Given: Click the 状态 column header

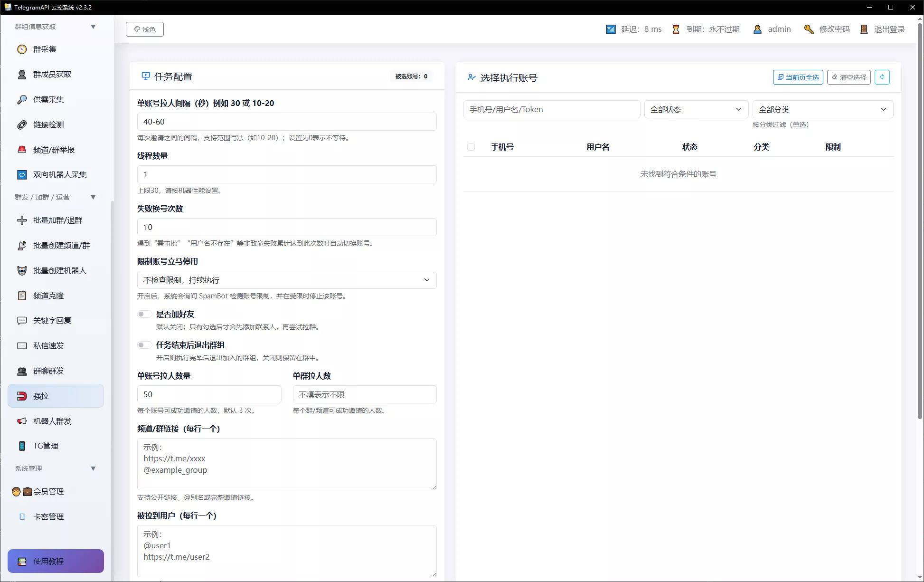Looking at the screenshot, I should pyautogui.click(x=690, y=147).
